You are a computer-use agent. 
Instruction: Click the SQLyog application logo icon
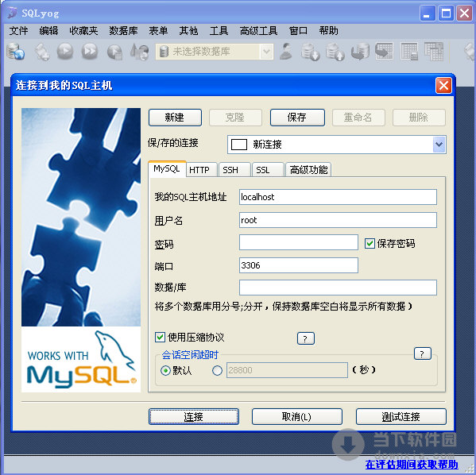tap(12, 13)
